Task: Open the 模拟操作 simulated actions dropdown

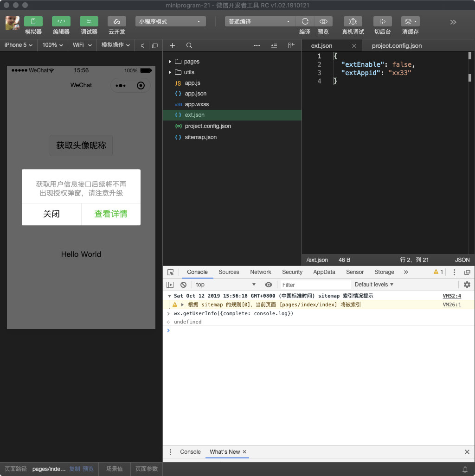Action: click(116, 45)
